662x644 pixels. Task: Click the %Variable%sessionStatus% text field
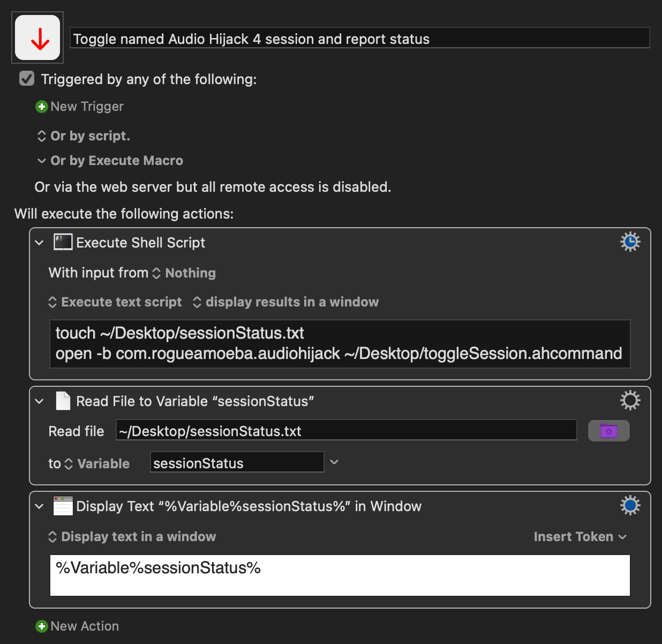(x=340, y=575)
